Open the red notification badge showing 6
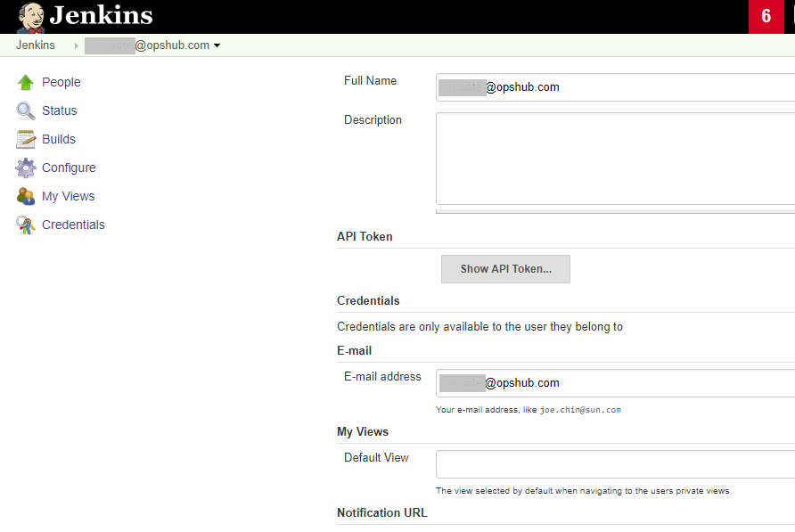Screen dimensions: 795x532 pos(766,17)
